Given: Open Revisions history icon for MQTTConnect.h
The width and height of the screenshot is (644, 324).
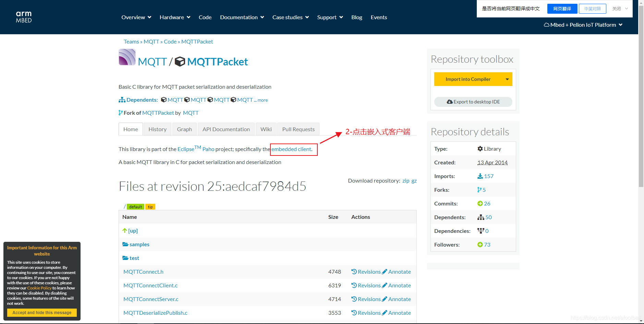Looking at the screenshot, I should tap(354, 272).
